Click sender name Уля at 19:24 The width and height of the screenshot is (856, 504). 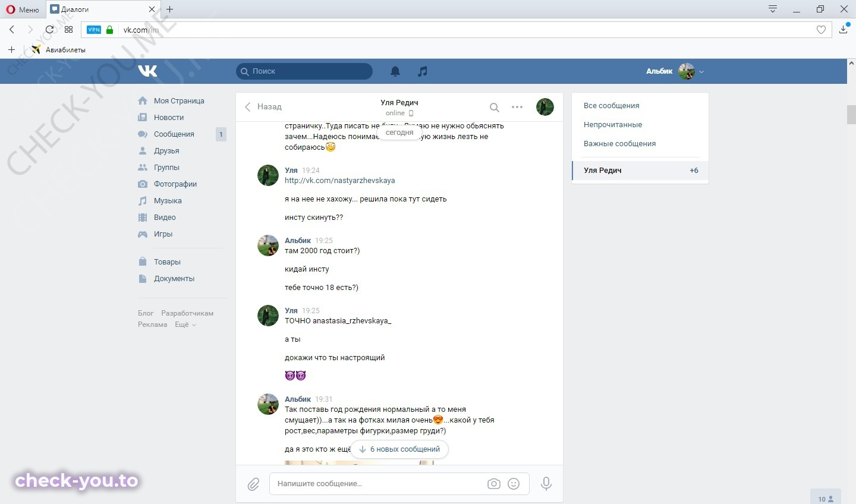(x=291, y=171)
